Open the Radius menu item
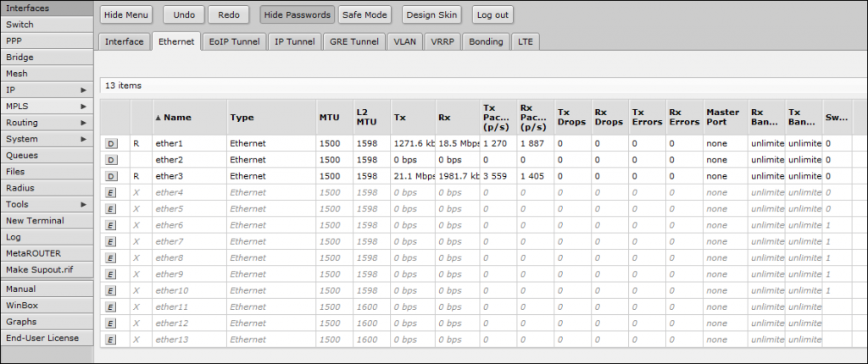 click(x=47, y=188)
